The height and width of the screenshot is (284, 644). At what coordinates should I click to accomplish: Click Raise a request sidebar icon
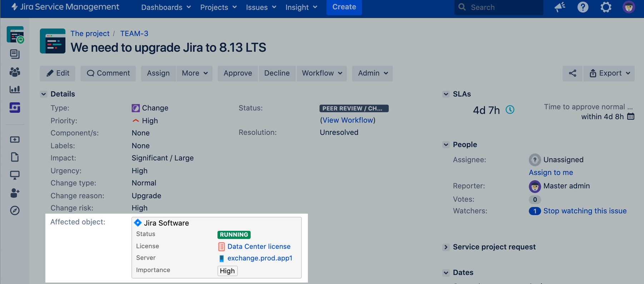(x=15, y=139)
